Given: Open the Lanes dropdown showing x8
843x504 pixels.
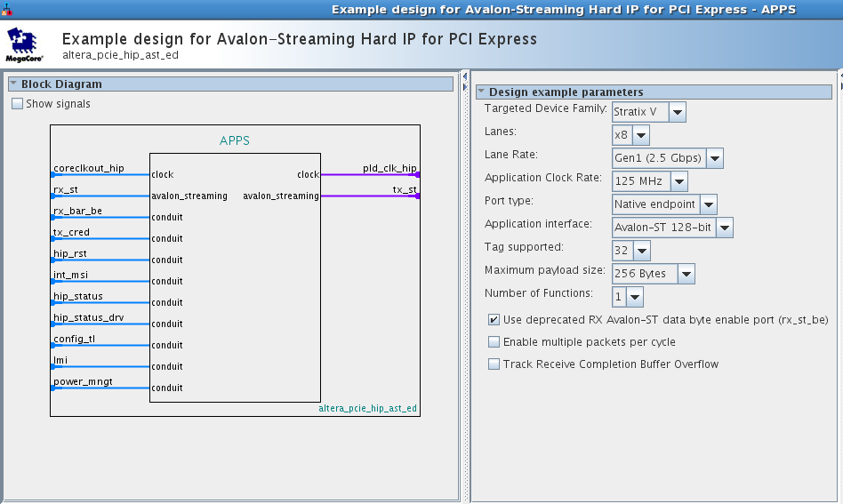Looking at the screenshot, I should [640, 135].
